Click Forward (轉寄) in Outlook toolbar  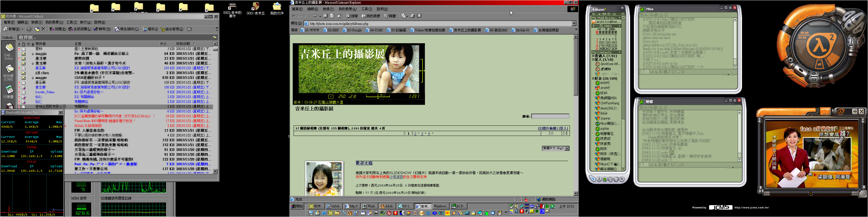103,29
